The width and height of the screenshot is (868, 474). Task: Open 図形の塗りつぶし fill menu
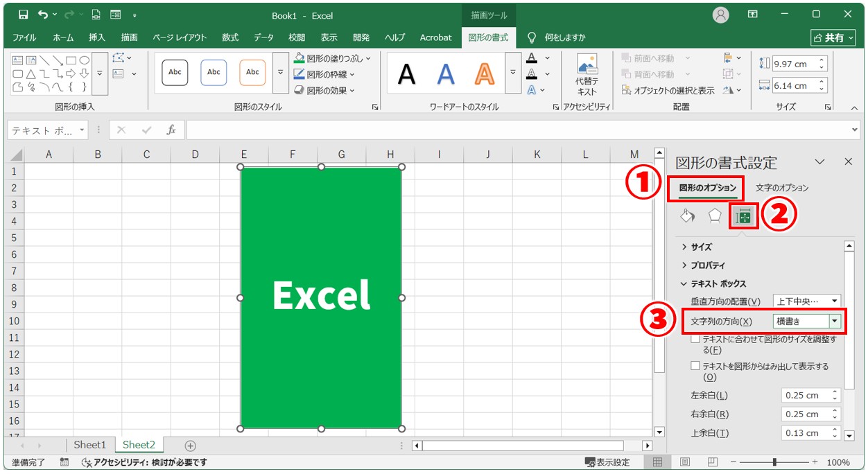[332, 58]
